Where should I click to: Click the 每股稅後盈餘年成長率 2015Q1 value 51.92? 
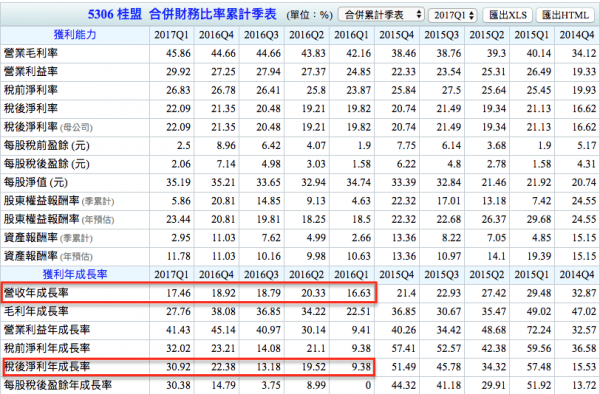(x=539, y=385)
